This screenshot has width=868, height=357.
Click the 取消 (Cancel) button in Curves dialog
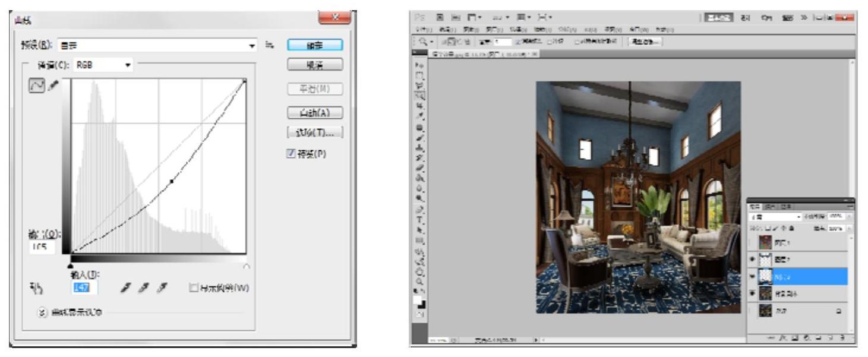314,64
